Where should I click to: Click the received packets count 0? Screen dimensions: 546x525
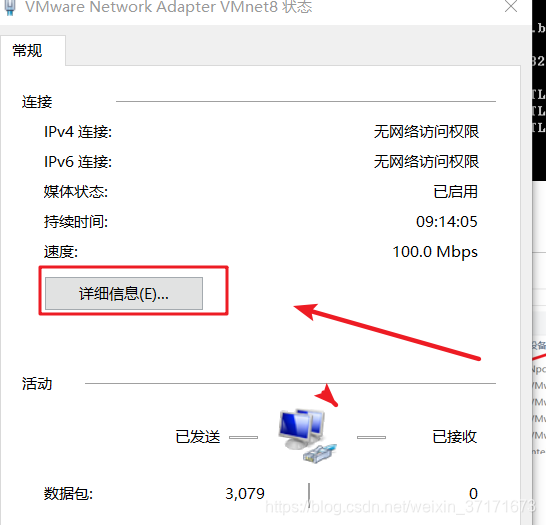coord(473,494)
